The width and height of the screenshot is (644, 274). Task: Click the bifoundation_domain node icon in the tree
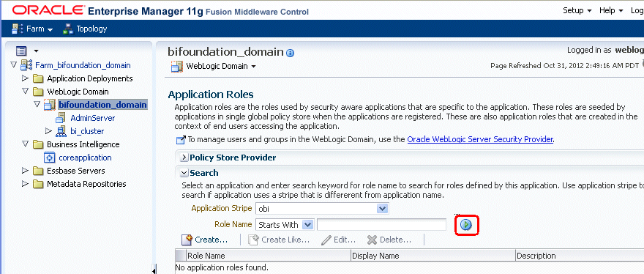click(49, 105)
